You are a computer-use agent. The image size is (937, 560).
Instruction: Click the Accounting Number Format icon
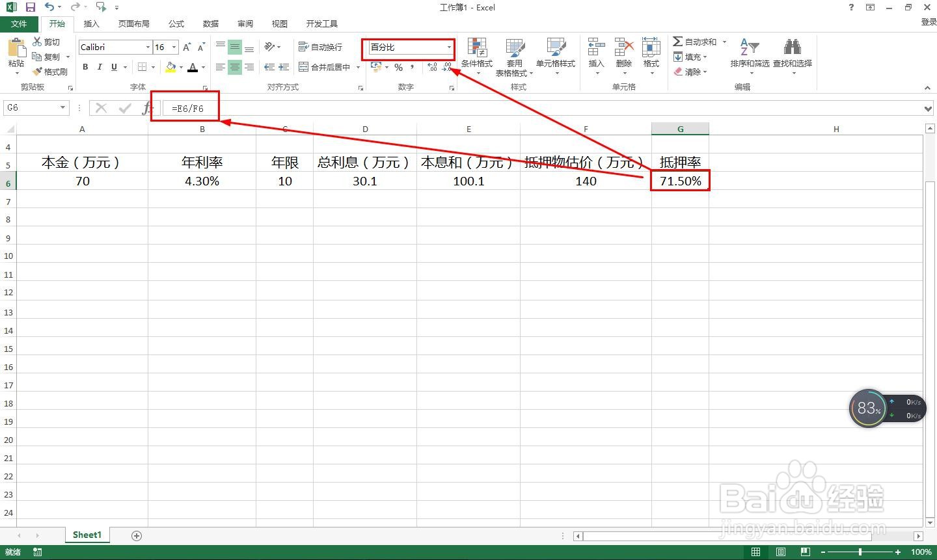(376, 67)
